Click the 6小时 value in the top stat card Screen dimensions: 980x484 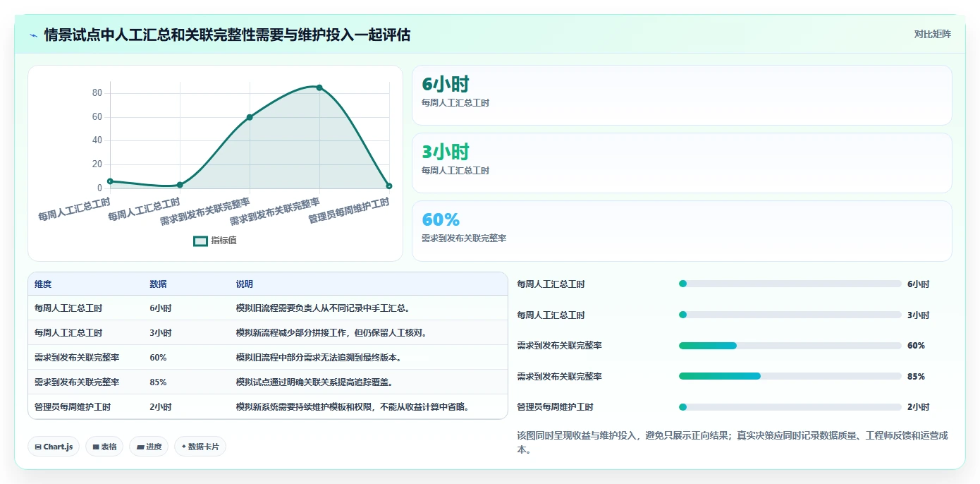(445, 84)
